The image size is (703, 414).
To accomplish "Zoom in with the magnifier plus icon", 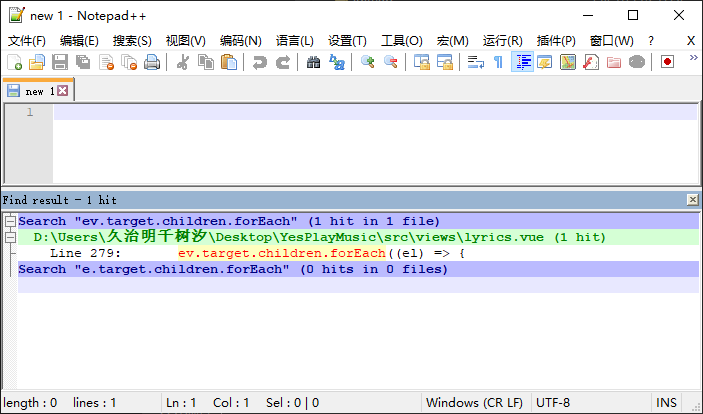I will [368, 62].
